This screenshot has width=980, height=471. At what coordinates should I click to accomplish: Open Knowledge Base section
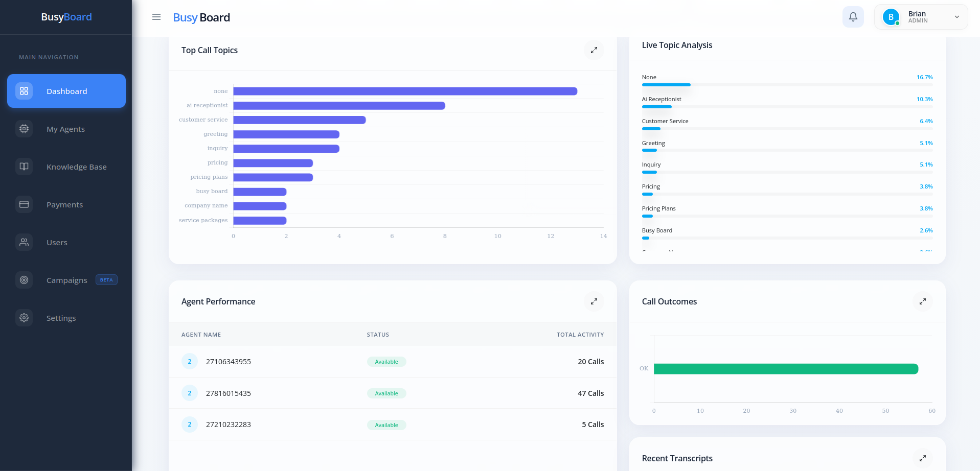(x=66, y=167)
